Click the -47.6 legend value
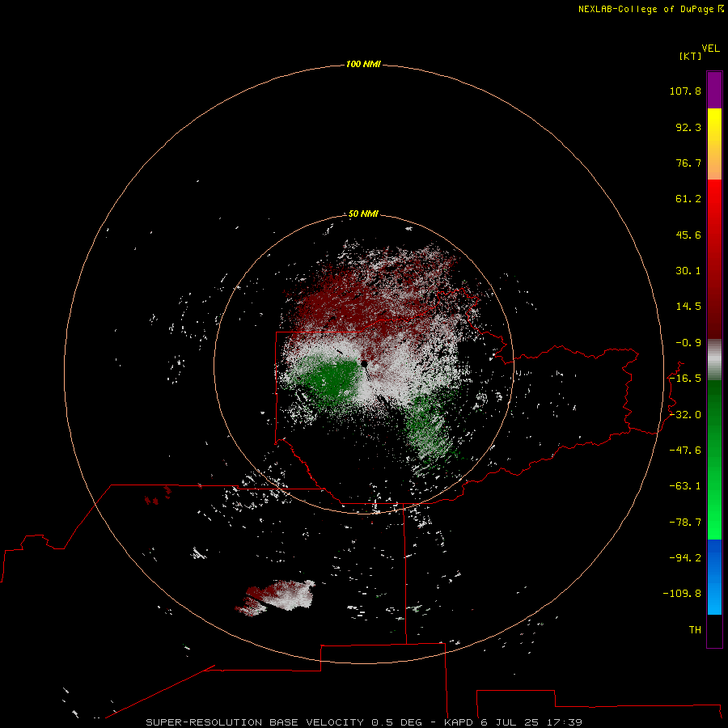Screen dimensions: 728x728 point(685,451)
